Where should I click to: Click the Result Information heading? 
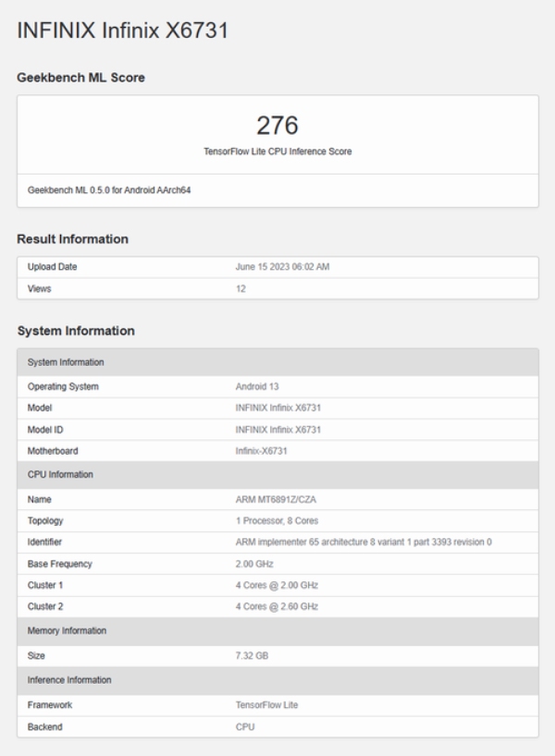(72, 239)
